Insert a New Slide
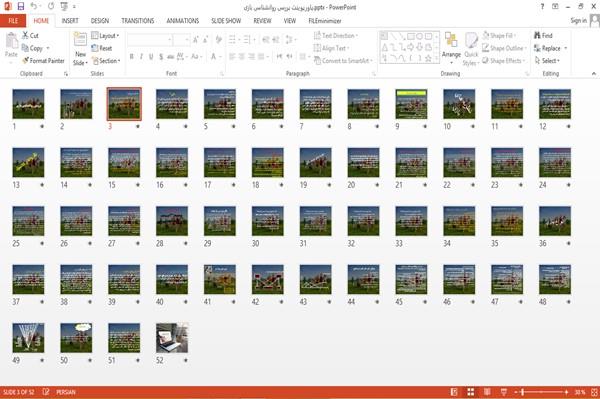The image size is (600, 399). pyautogui.click(x=80, y=48)
